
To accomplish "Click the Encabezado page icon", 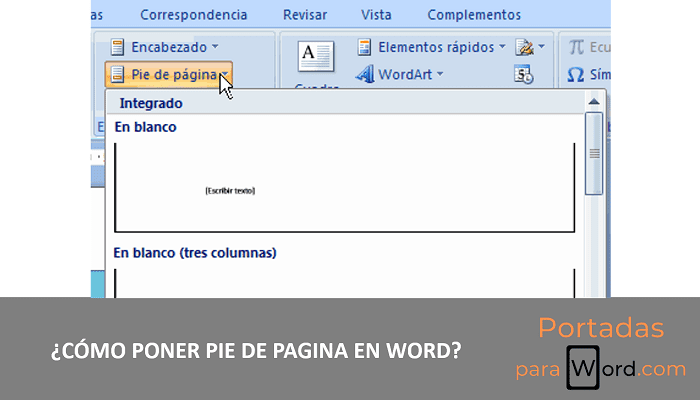I will (x=117, y=47).
